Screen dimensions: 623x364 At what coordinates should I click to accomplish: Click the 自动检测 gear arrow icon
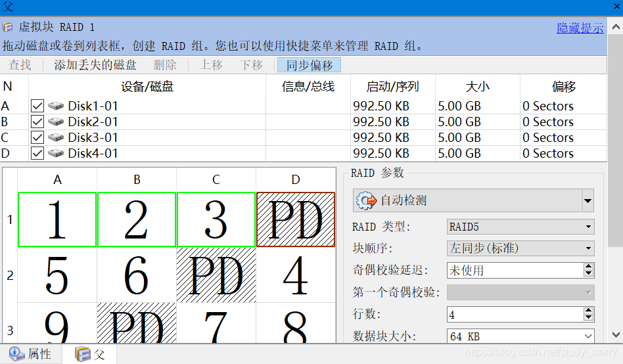coord(366,200)
